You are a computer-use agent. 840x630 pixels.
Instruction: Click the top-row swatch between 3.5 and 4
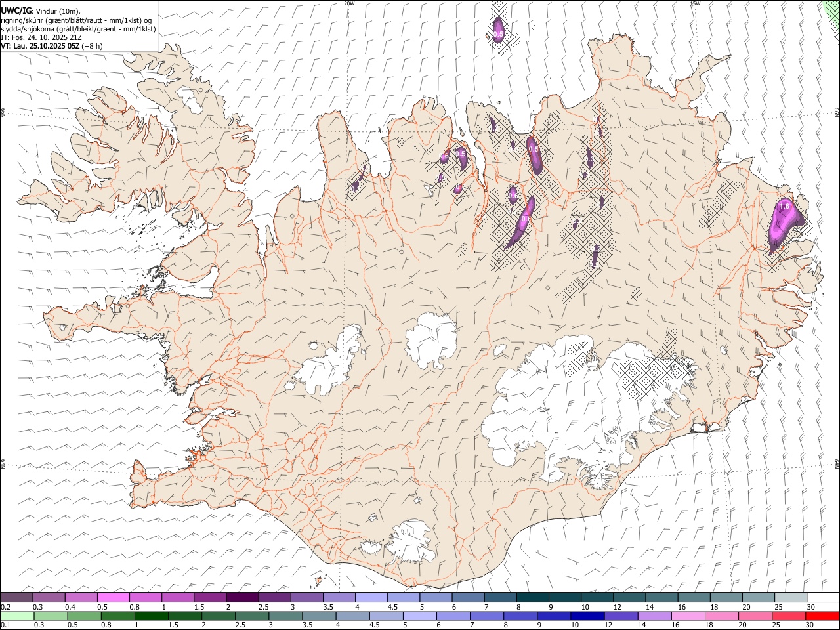click(339, 597)
